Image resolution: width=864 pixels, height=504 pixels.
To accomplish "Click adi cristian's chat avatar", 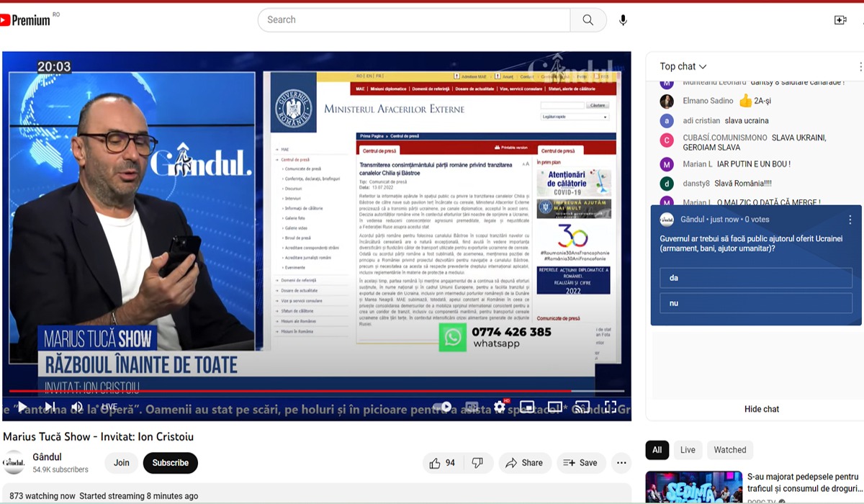I will click(667, 121).
